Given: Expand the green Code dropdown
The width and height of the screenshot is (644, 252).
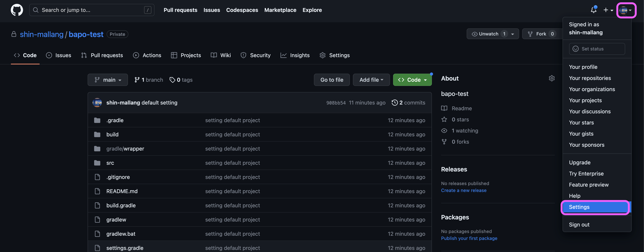Looking at the screenshot, I should (x=412, y=80).
